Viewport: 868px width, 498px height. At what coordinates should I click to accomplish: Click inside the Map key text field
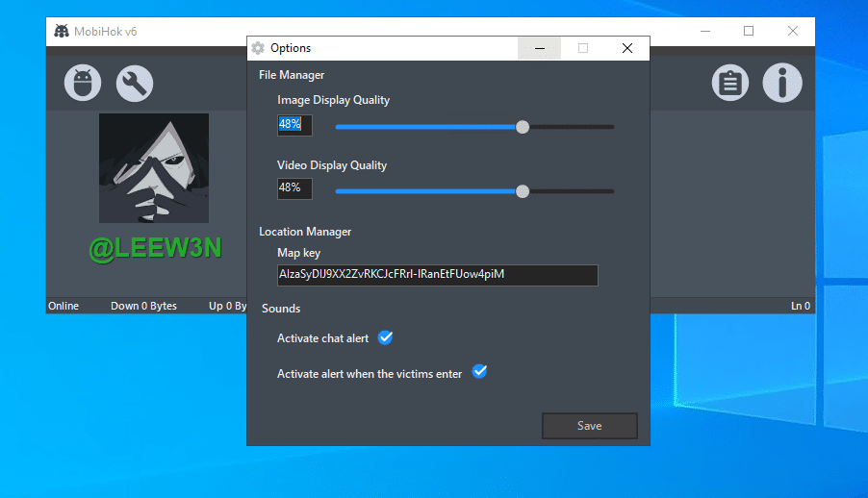pos(437,275)
